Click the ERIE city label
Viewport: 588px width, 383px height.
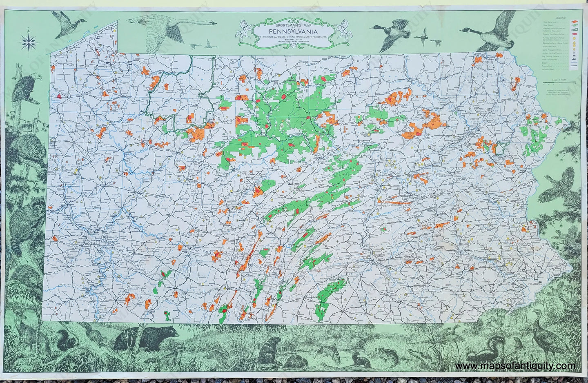tap(90, 37)
